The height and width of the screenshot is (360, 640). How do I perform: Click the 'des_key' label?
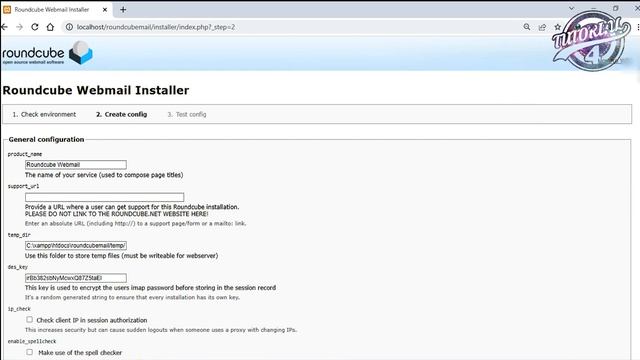[18, 267]
